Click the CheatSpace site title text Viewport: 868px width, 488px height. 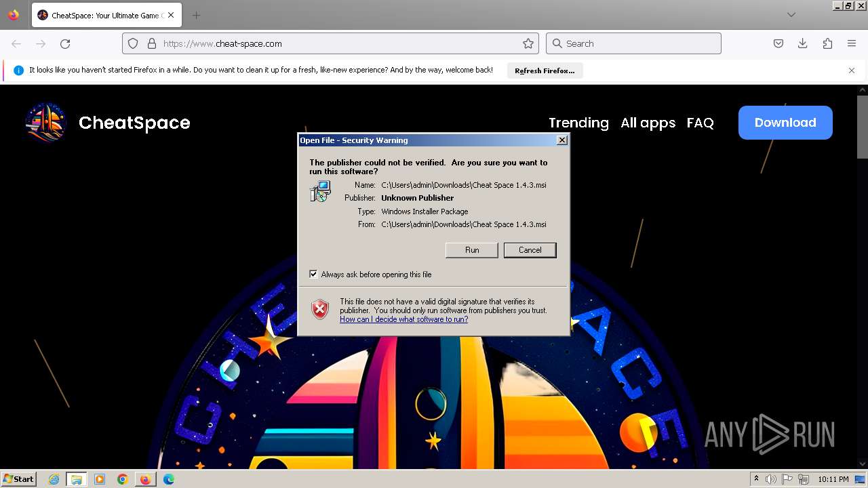click(x=134, y=123)
